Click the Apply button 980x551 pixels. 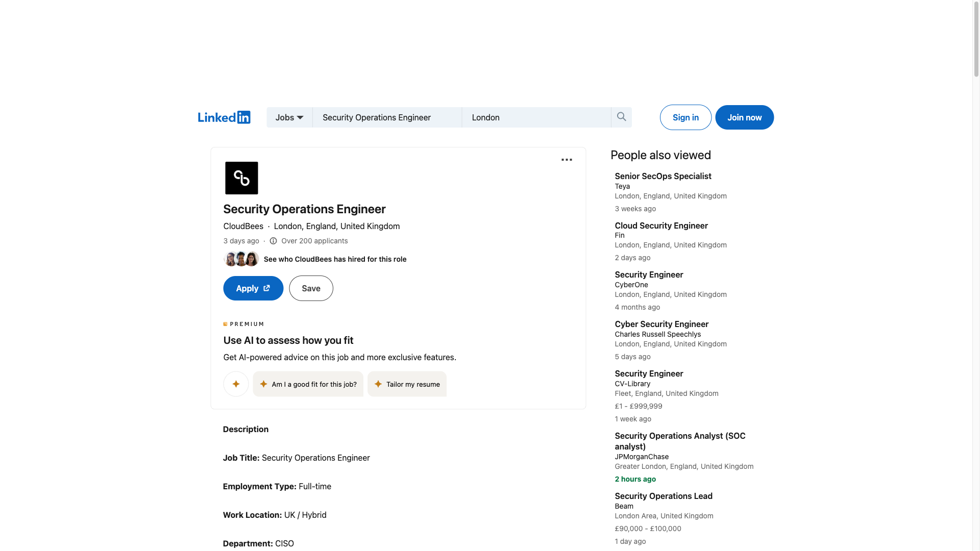coord(253,288)
